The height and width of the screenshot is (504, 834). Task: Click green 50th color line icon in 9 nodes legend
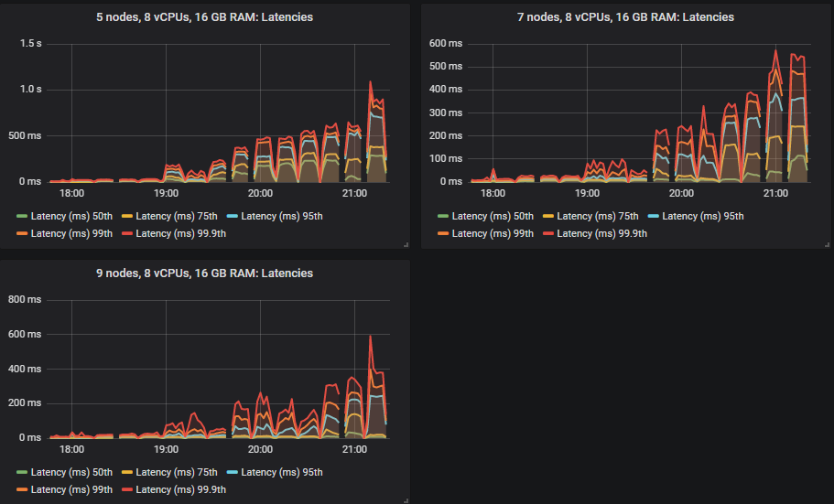point(22,473)
